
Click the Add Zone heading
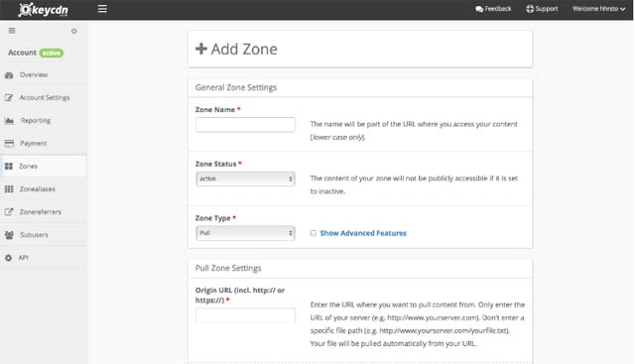click(244, 50)
